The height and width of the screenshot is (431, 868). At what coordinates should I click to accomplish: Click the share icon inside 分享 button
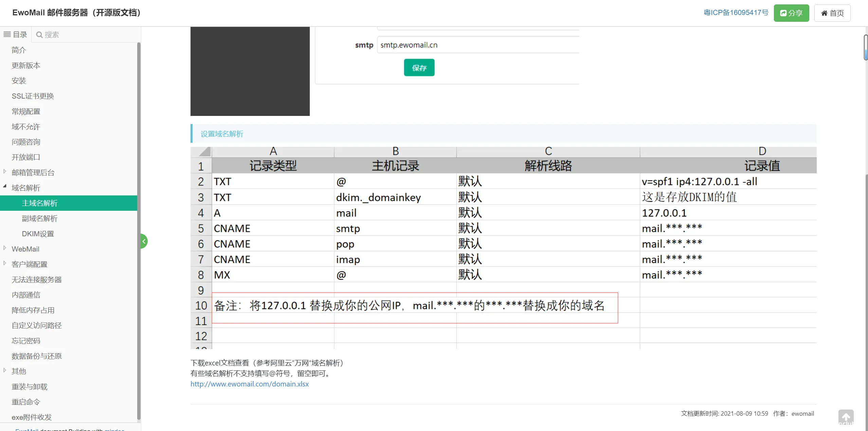click(783, 13)
